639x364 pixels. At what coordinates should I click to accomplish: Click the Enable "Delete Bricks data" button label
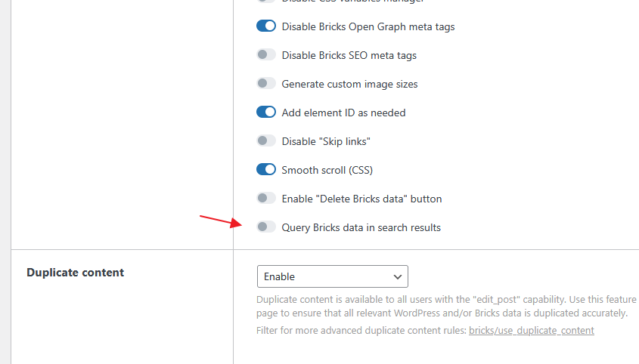(x=361, y=199)
